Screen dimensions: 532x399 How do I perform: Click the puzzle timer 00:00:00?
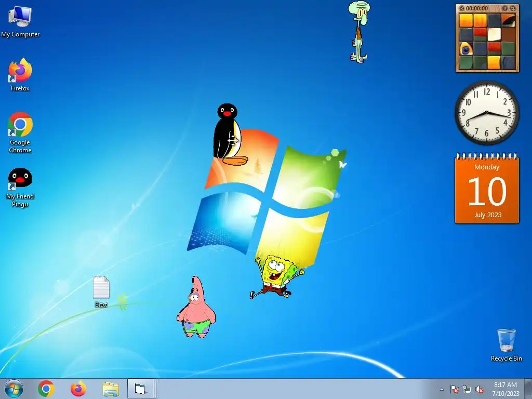pyautogui.click(x=477, y=8)
